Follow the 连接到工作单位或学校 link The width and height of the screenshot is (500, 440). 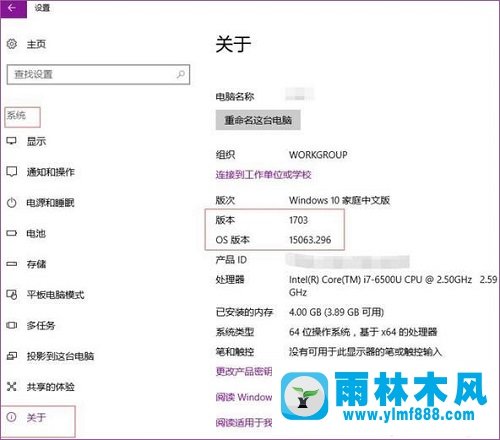pos(263,174)
